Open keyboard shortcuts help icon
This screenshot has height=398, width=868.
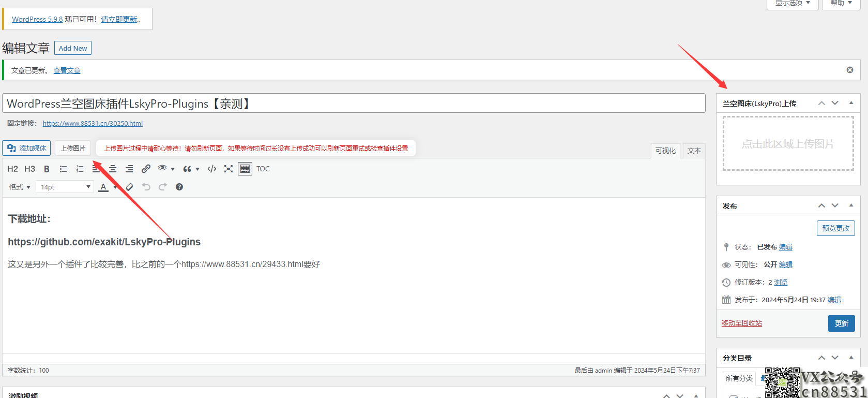pyautogui.click(x=179, y=187)
